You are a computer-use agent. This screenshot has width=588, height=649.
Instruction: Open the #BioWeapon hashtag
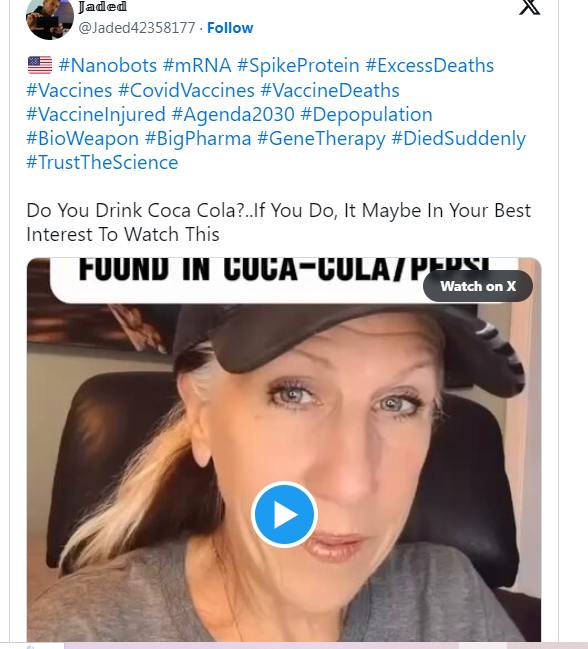82,138
